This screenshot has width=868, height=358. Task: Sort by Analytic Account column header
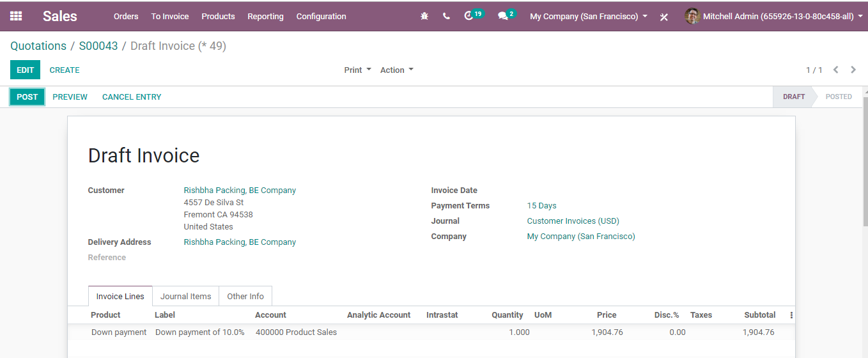point(378,315)
